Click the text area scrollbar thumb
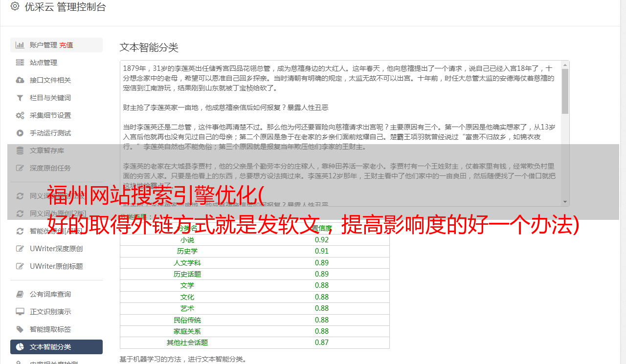This screenshot has width=626, height=364. [x=565, y=91]
